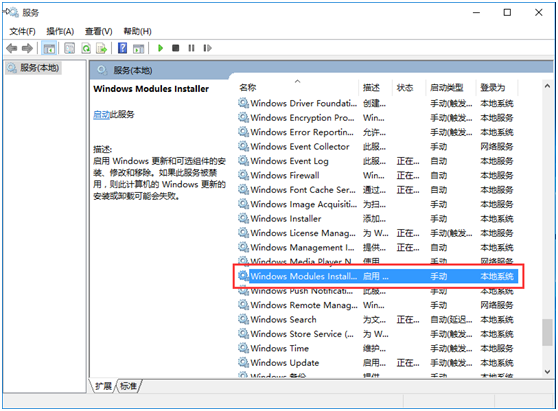Click the vertical scrollbar thumb

tap(547, 332)
